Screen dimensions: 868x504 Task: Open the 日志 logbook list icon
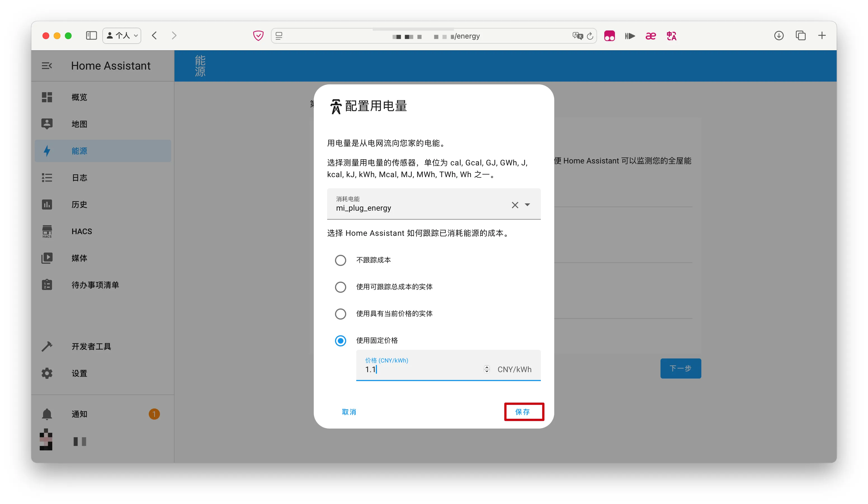click(x=47, y=177)
